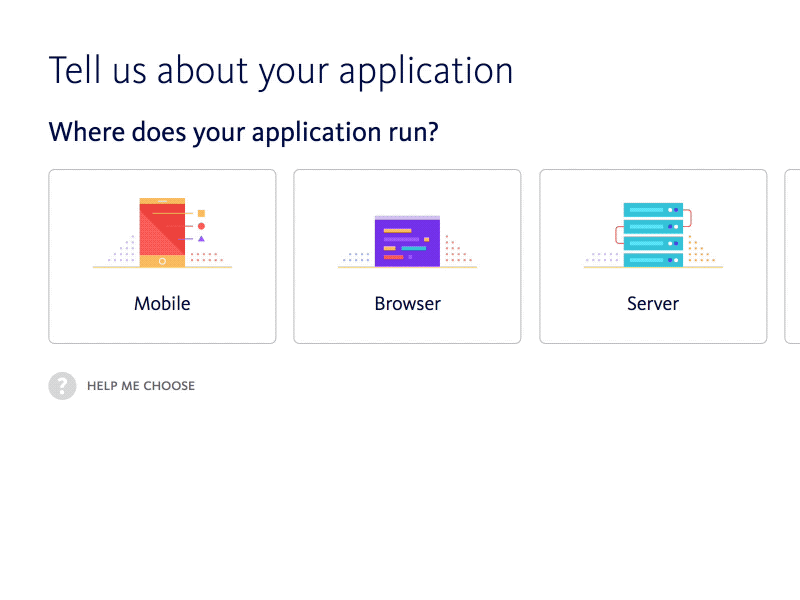Click the gray circle beside HELP ME CHOOSE
800x600 pixels.
[x=62, y=385]
